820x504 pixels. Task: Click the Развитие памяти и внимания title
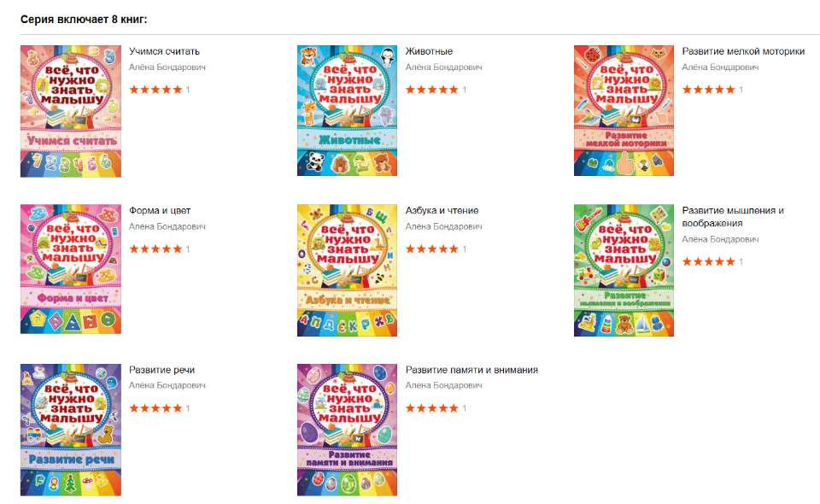[x=471, y=370]
